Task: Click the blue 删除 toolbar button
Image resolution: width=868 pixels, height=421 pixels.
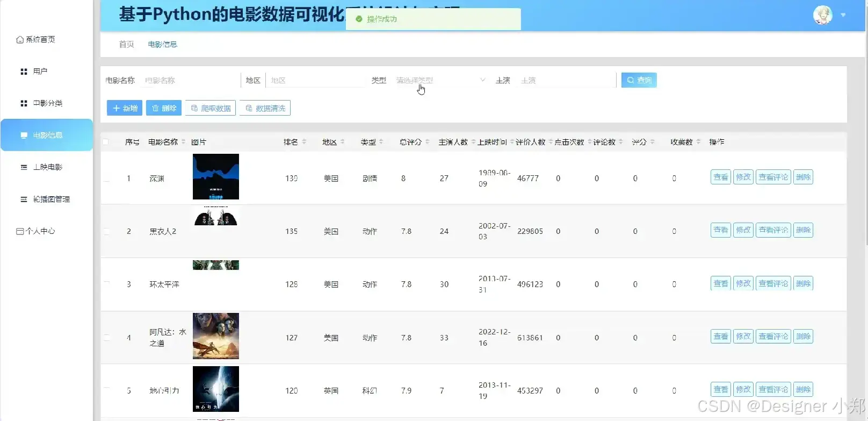Action: (x=164, y=108)
